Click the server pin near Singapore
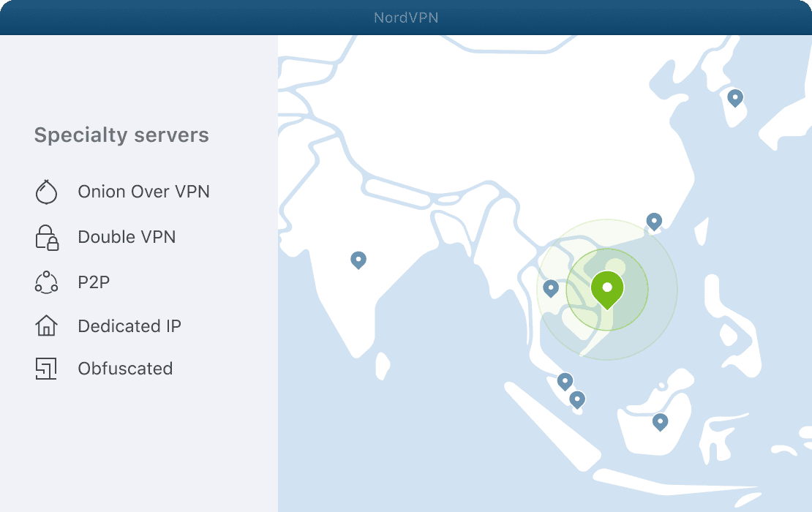This screenshot has width=812, height=512. 565,382
